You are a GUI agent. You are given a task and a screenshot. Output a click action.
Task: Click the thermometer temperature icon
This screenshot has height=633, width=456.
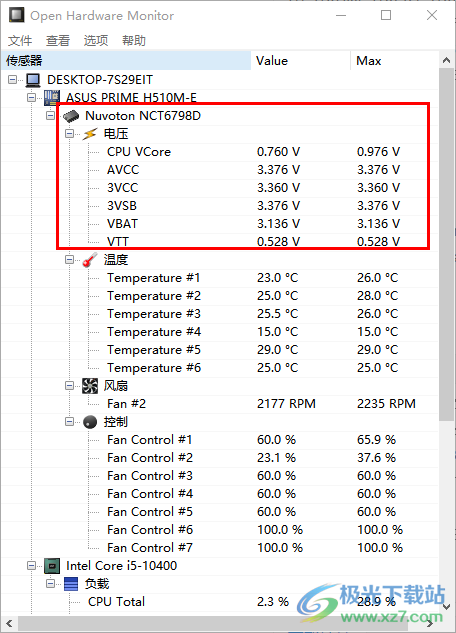coord(90,260)
